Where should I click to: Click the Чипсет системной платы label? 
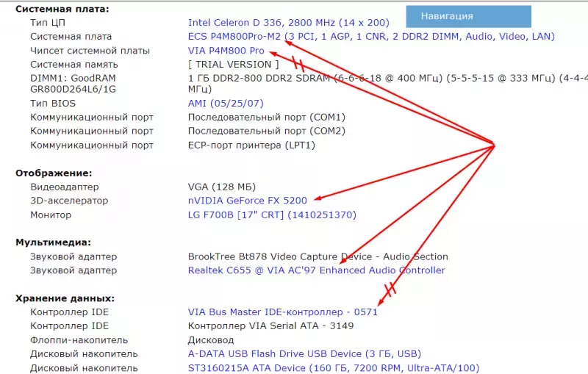click(90, 51)
